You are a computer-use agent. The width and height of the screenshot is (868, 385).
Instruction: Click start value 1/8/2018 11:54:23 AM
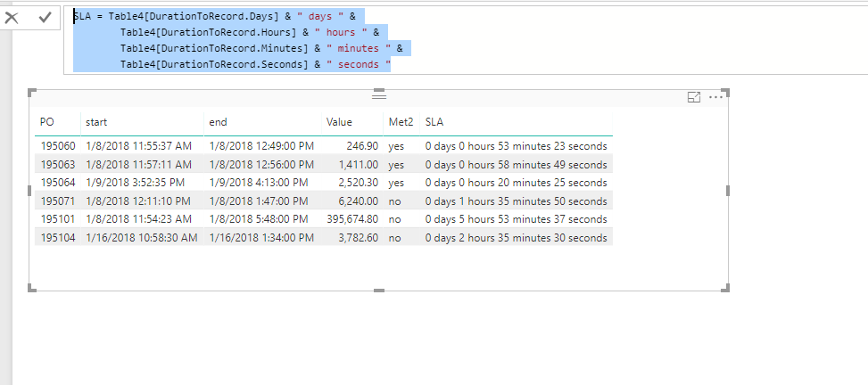tap(139, 219)
